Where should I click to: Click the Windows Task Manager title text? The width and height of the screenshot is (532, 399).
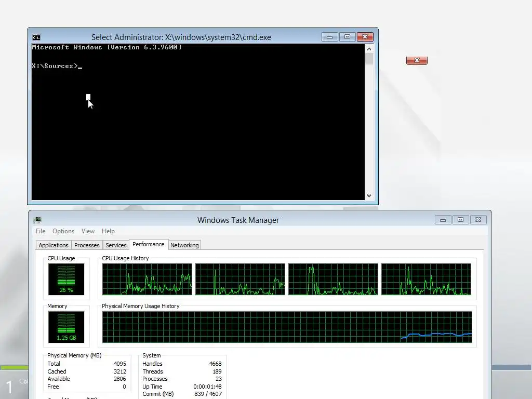pyautogui.click(x=238, y=220)
